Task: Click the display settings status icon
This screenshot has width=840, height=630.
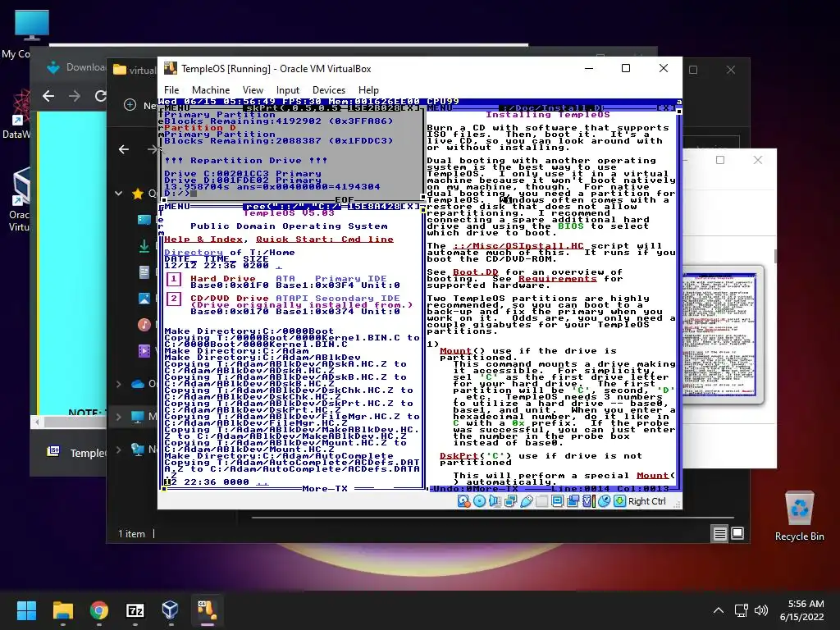Action: (557, 501)
